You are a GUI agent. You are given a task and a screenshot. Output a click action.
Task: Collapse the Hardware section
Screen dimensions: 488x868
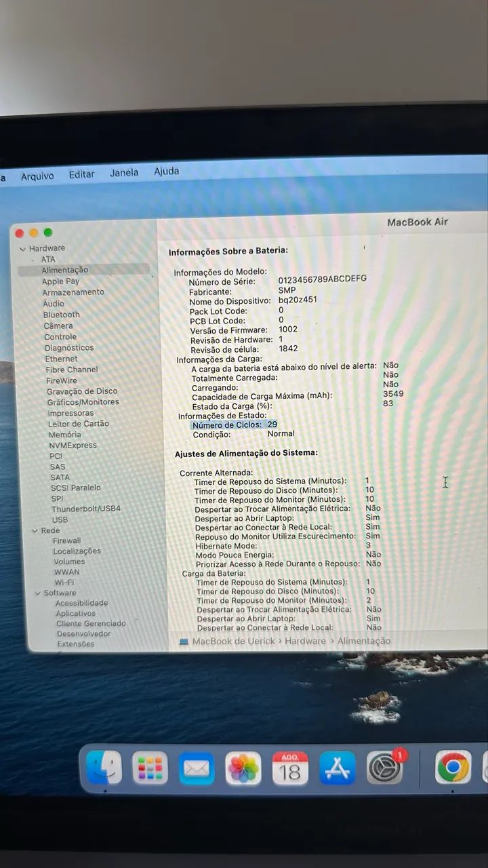[22, 248]
